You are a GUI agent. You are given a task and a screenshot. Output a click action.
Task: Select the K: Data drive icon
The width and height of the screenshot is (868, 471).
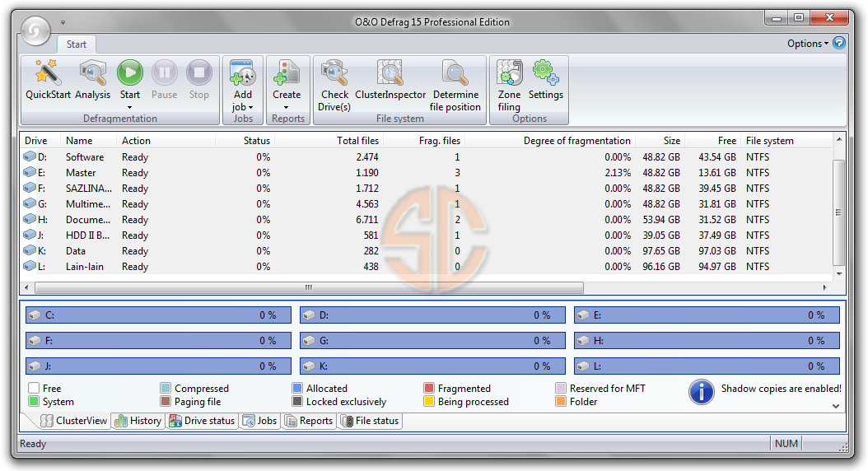pos(30,250)
